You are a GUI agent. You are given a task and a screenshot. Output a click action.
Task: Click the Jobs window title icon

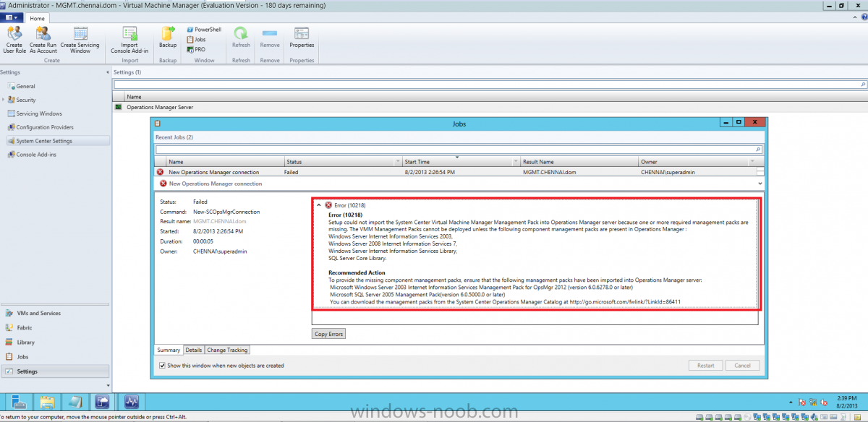[157, 124]
